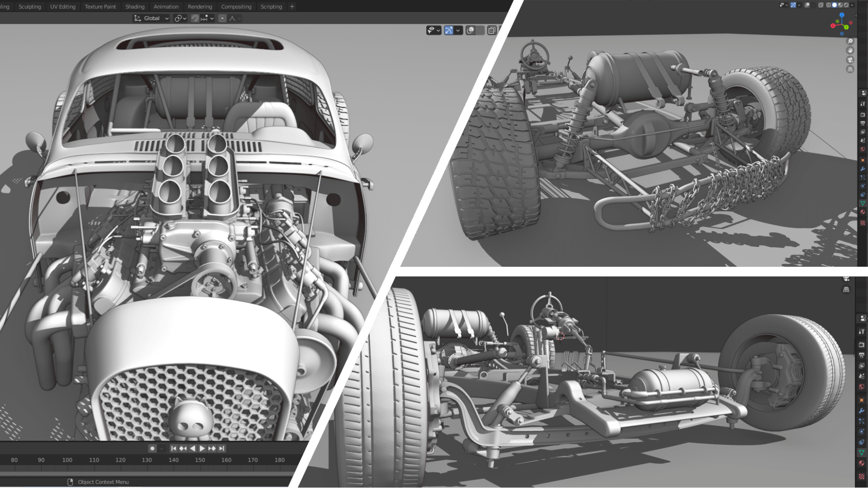Click the pan view hand icon
868x488 pixels.
point(850,50)
